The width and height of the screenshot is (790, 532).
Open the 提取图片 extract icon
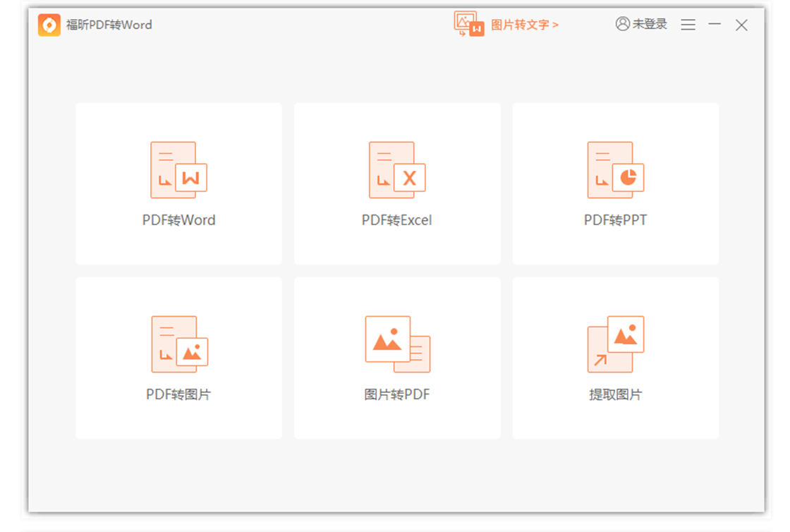point(616,344)
